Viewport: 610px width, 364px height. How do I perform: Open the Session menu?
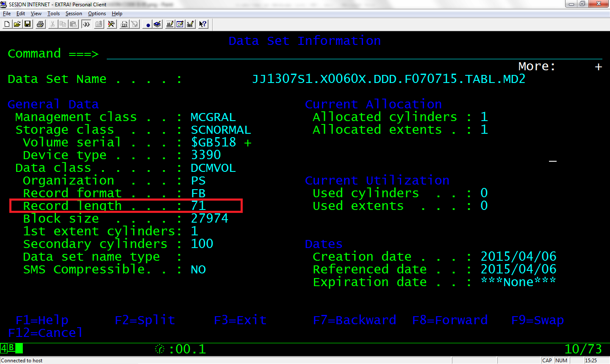pos(73,13)
